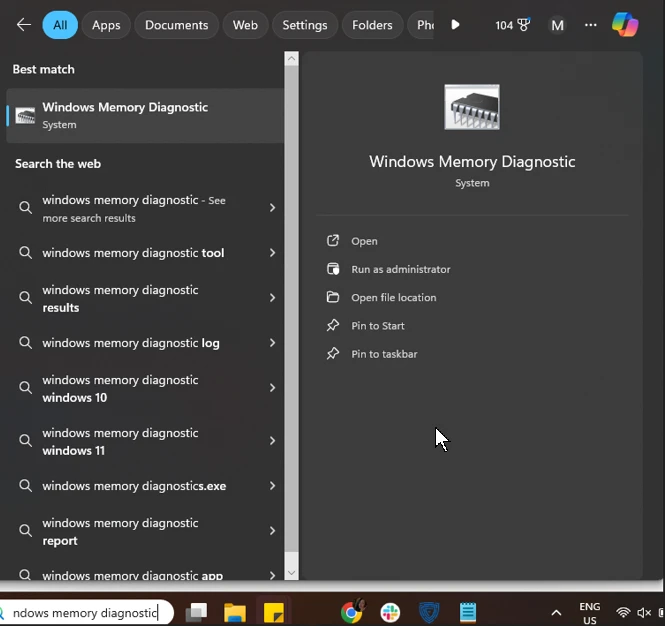Select 'windows memory diagnostic windows 11' suggestion text
The width and height of the screenshot is (665, 626).
pos(120,442)
